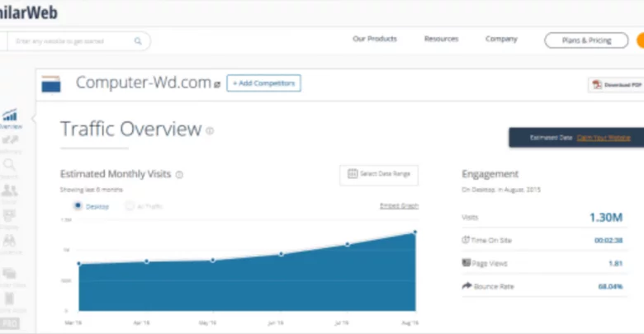Viewport: 644px width, 334px height.
Task: Click the binoculars Audience icon in the sidebar
Action: coord(11,242)
